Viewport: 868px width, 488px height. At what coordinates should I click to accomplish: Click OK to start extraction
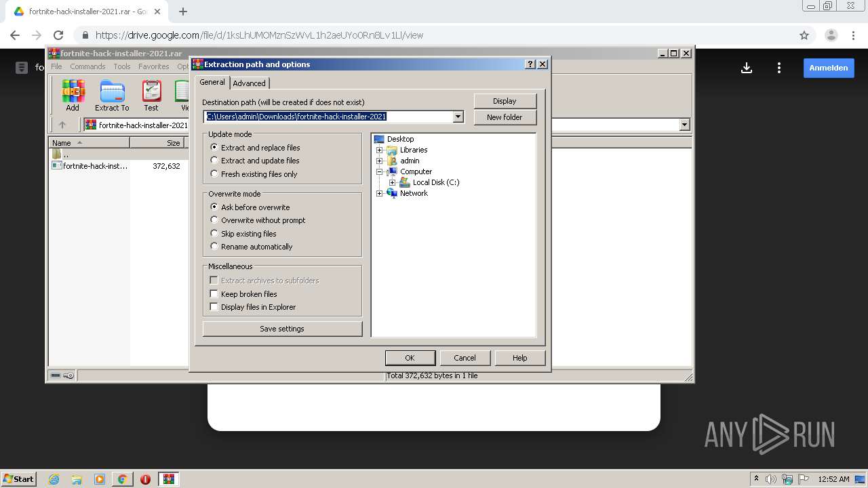[410, 358]
